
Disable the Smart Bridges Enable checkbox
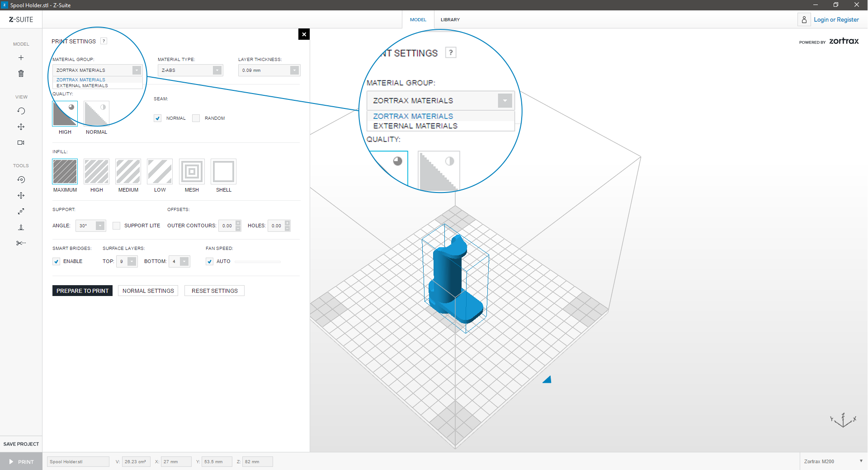[x=57, y=262]
